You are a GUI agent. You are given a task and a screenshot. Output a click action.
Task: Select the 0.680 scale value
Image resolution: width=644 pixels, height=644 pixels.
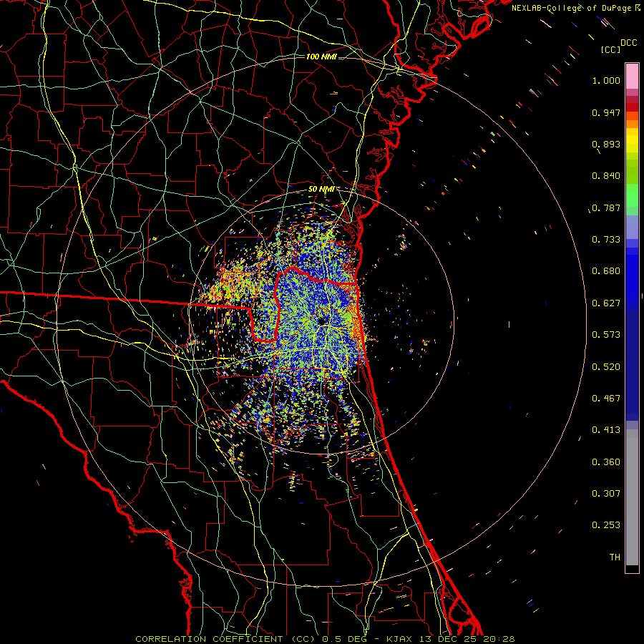pos(606,271)
